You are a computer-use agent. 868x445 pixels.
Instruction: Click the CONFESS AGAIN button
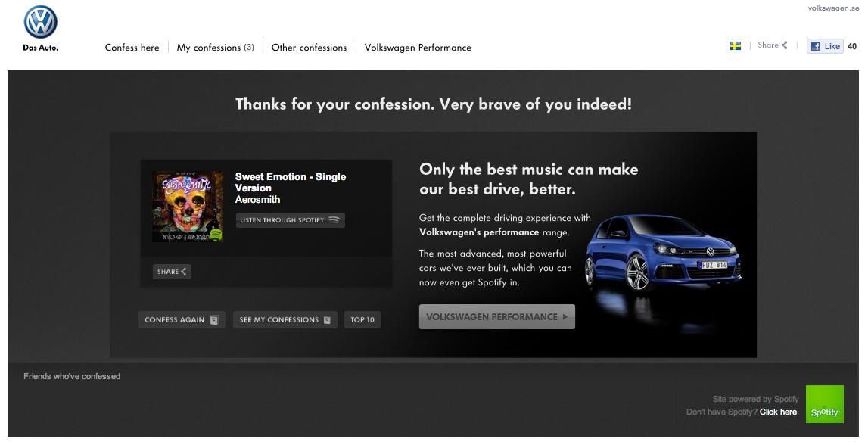[x=182, y=319]
